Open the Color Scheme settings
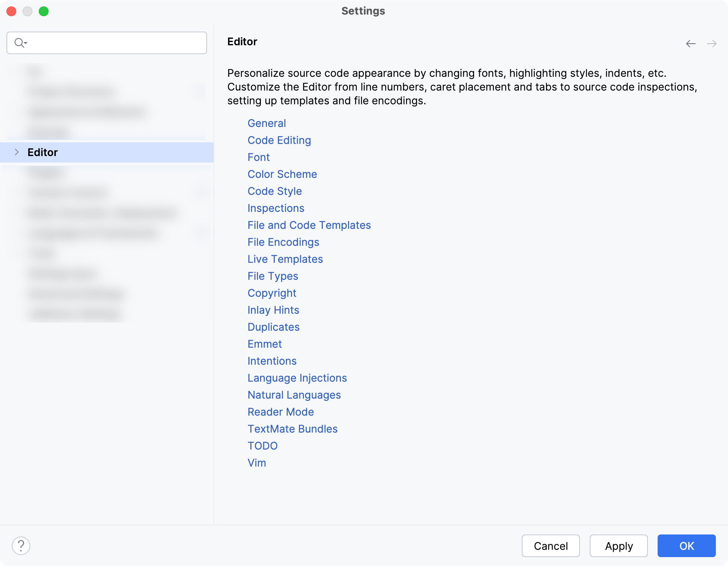Image resolution: width=728 pixels, height=566 pixels. pyautogui.click(x=282, y=174)
